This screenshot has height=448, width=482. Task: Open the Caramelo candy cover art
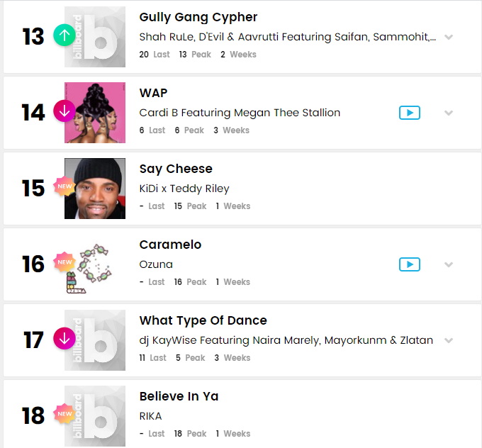(x=95, y=264)
